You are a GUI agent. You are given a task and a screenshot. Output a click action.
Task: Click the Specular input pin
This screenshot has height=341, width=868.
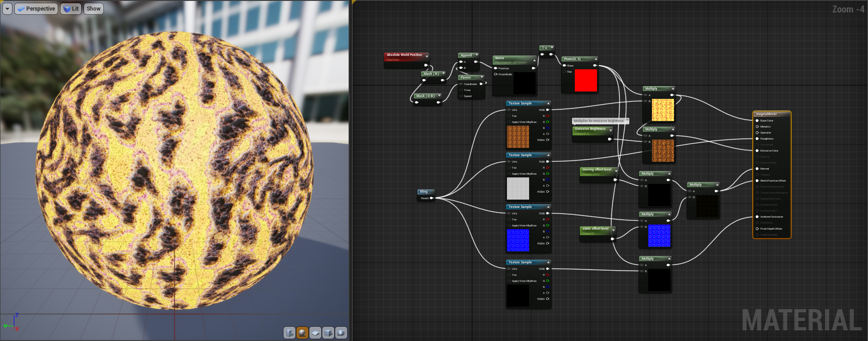click(x=757, y=133)
